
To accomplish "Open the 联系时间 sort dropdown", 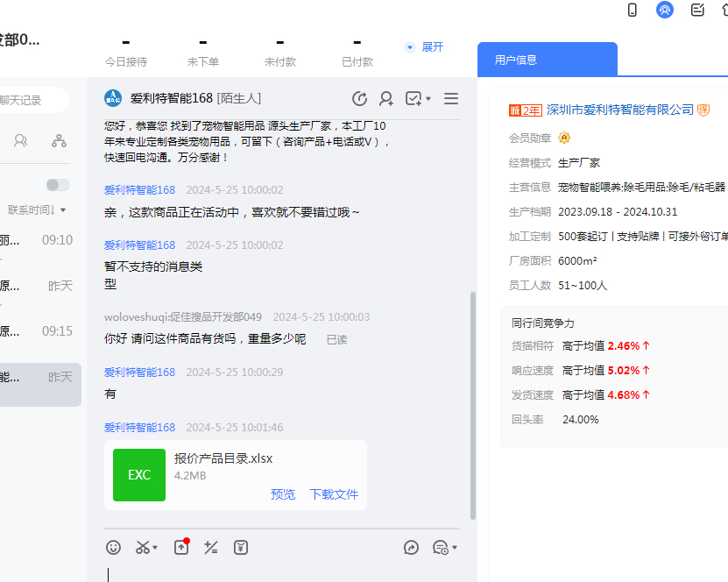I will [38, 210].
